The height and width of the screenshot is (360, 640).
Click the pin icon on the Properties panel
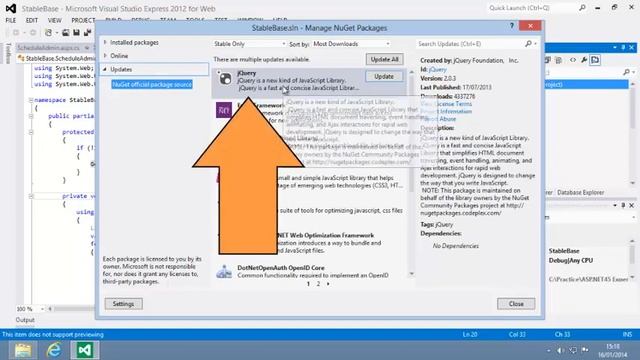pyautogui.click(x=623, y=205)
